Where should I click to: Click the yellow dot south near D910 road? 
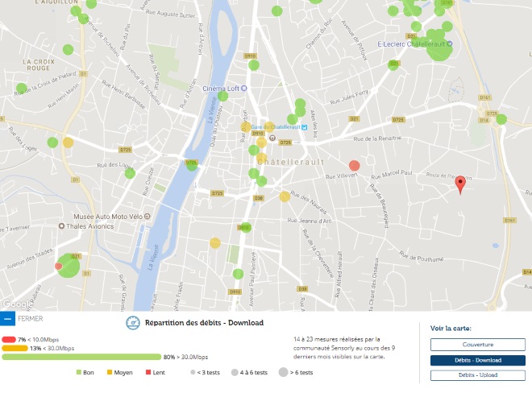pyautogui.click(x=215, y=242)
